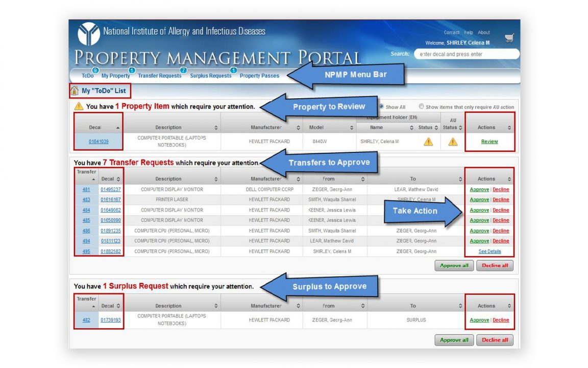Click the yellow warning icon in EH Status column
Viewport: 588px width, 368px height.
point(428,142)
